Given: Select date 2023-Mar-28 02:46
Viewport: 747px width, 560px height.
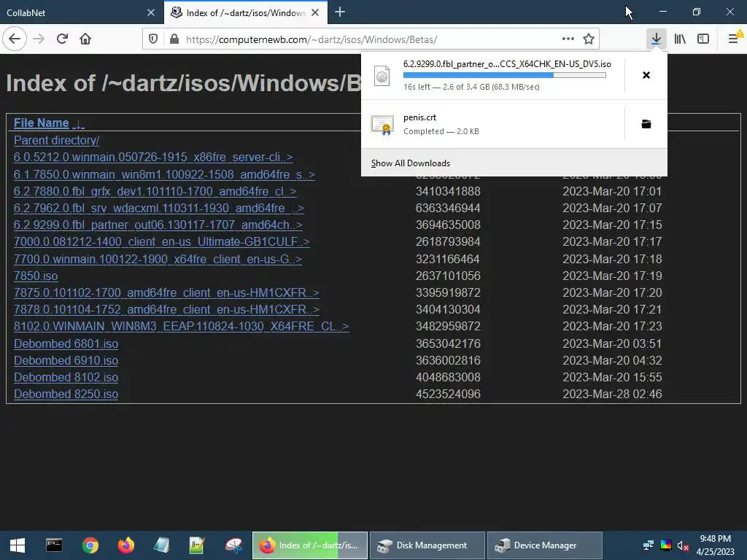Looking at the screenshot, I should tap(612, 394).
